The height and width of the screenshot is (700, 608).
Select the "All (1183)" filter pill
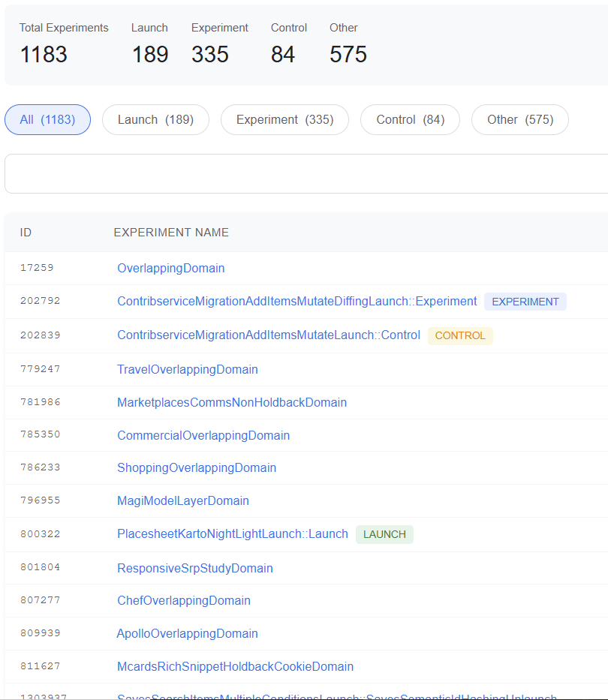click(47, 119)
